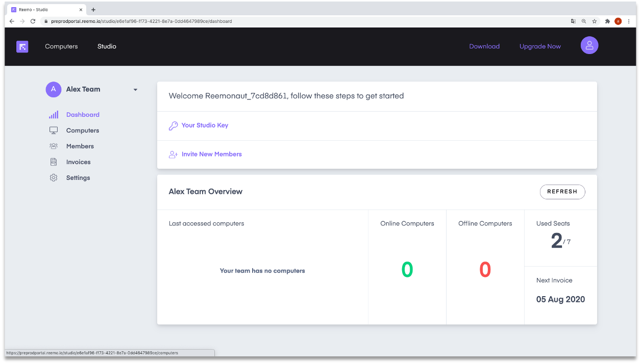This screenshot has height=364, width=641.
Task: Click the Dashboard bar chart icon
Action: tap(54, 115)
